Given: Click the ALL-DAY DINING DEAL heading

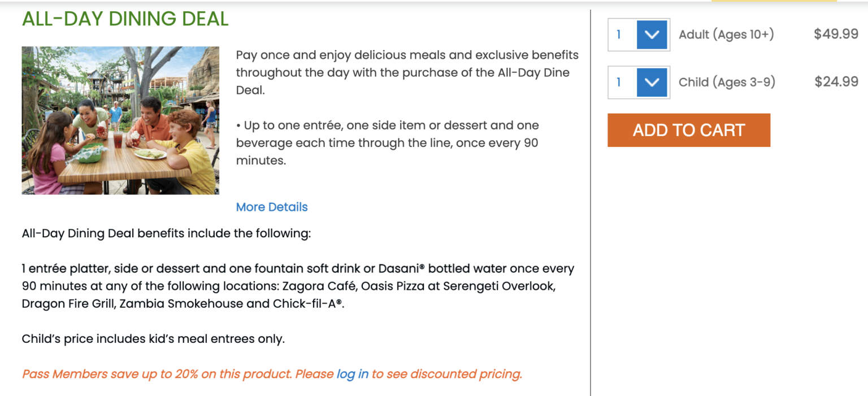Looking at the screenshot, I should coord(125,19).
